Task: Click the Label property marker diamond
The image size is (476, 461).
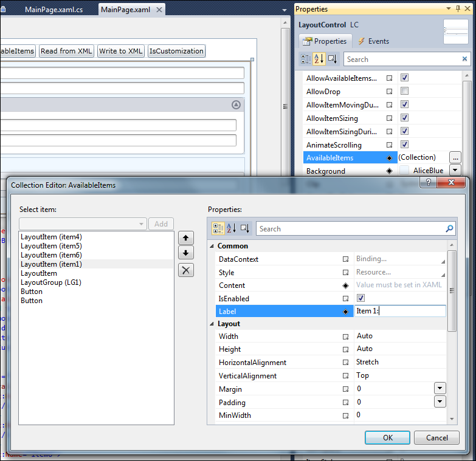Action: pos(345,312)
